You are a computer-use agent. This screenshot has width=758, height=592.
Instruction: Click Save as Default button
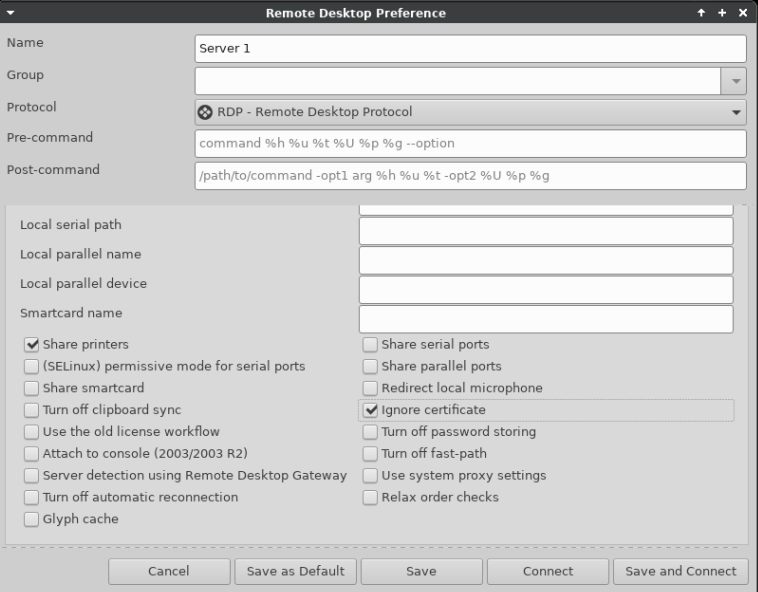(295, 571)
